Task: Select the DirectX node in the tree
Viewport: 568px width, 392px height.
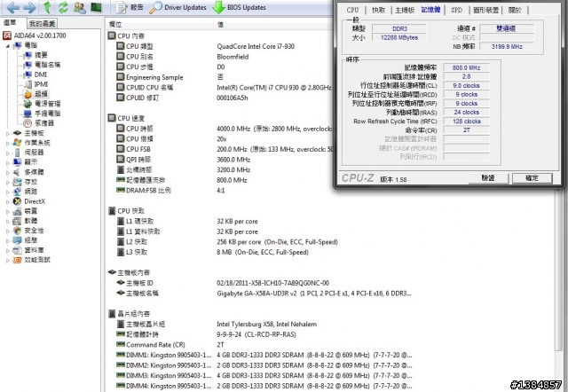Action: click(29, 201)
